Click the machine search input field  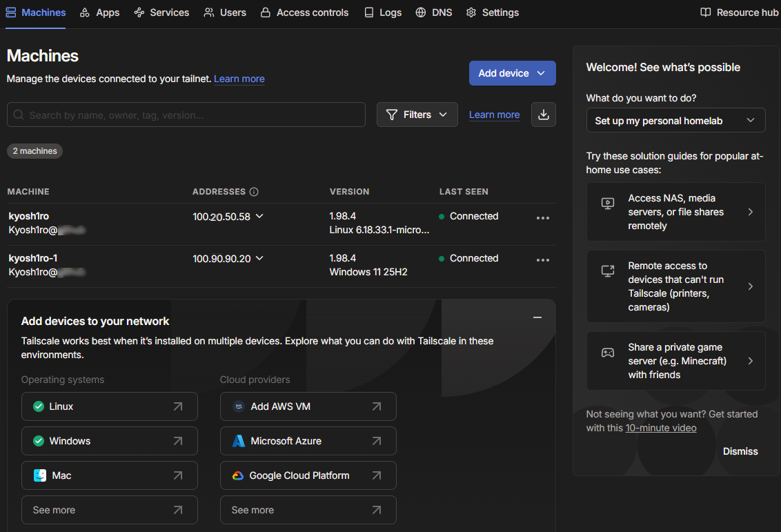point(186,115)
